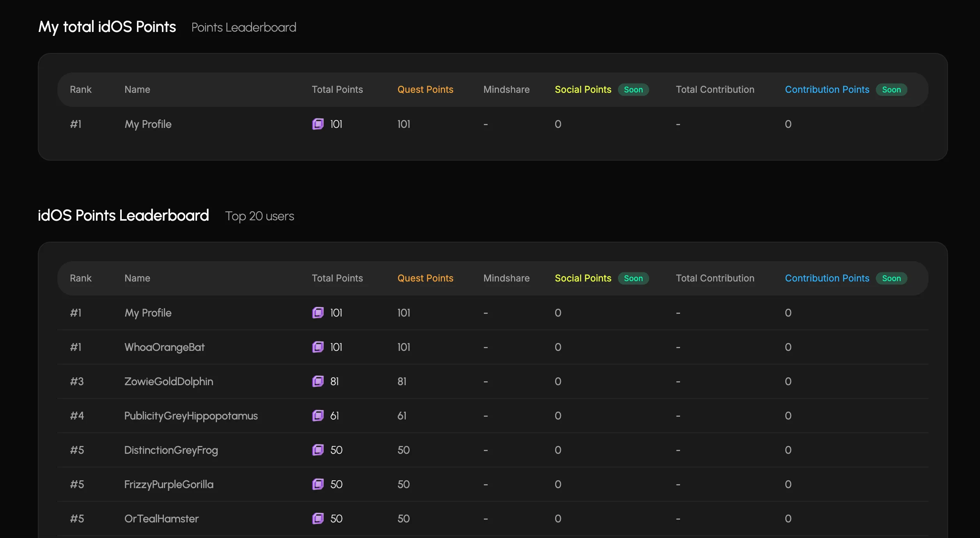
Task: Click the Soon badge beside Contribution Points in top table
Action: click(891, 90)
